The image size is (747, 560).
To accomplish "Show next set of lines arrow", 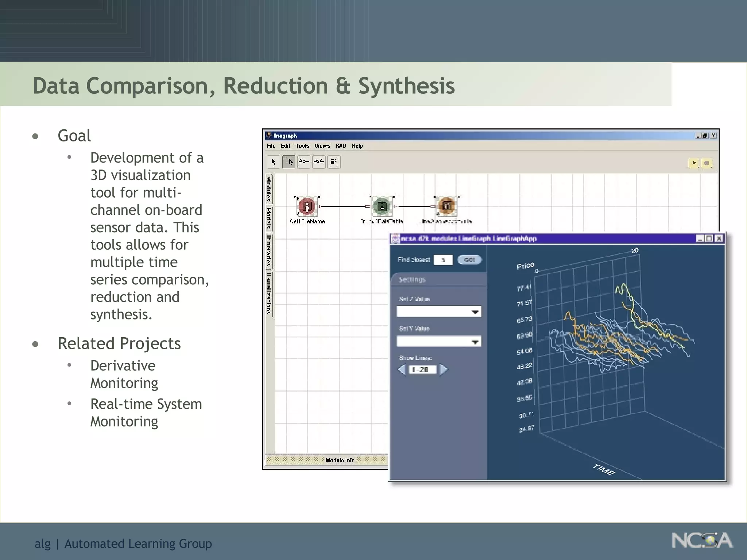I will click(444, 370).
